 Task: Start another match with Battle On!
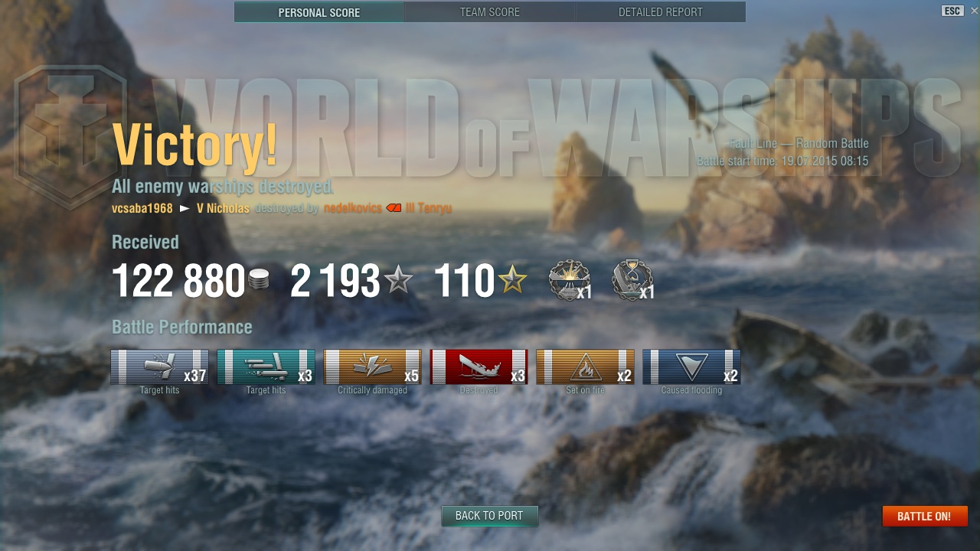(925, 516)
